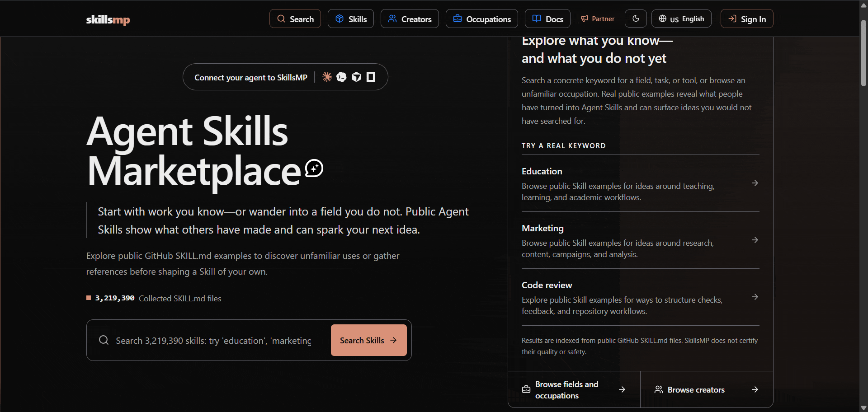868x412 pixels.
Task: Open Search from the top navigation
Action: [x=295, y=19]
